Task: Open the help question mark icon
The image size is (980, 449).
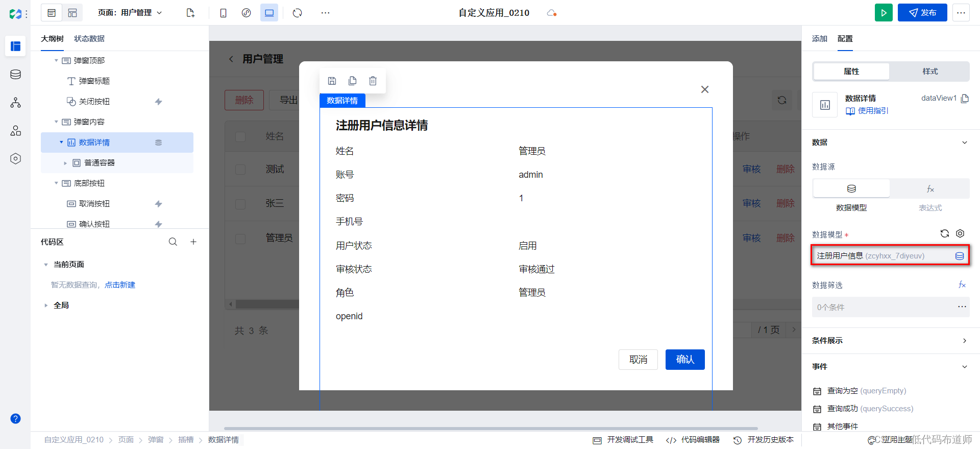Action: (x=16, y=419)
